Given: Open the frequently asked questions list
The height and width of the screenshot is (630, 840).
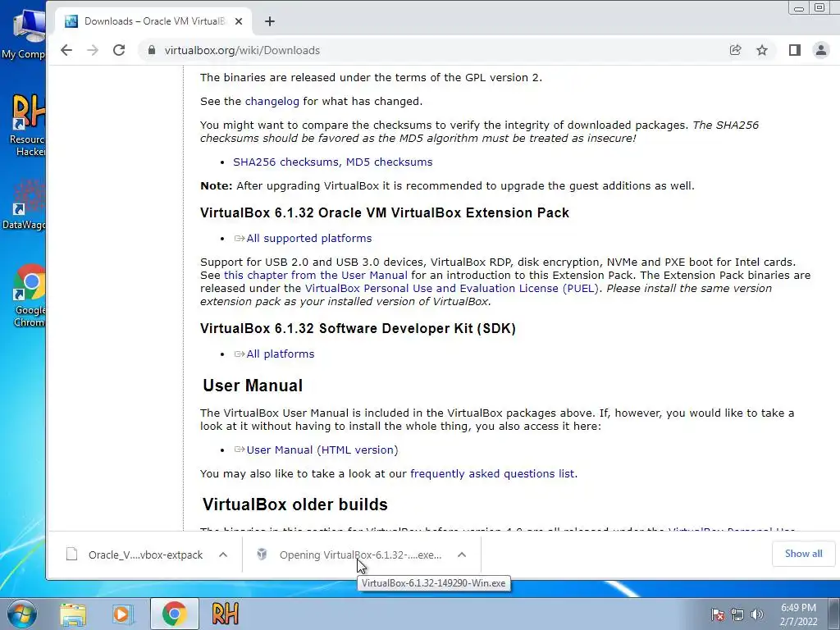Looking at the screenshot, I should (x=492, y=473).
